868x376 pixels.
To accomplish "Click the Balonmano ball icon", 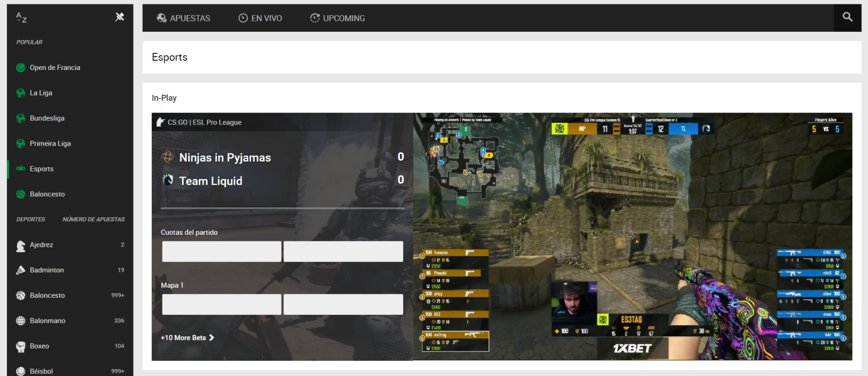I will (21, 320).
